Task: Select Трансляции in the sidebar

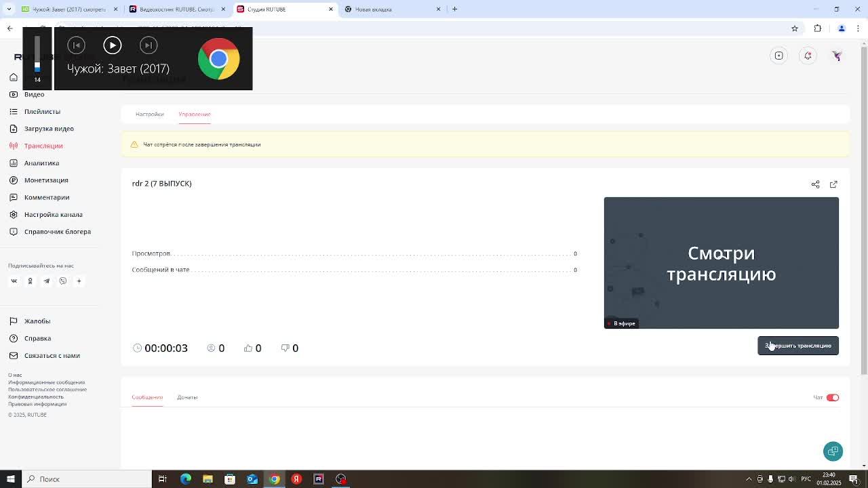Action: (43, 146)
